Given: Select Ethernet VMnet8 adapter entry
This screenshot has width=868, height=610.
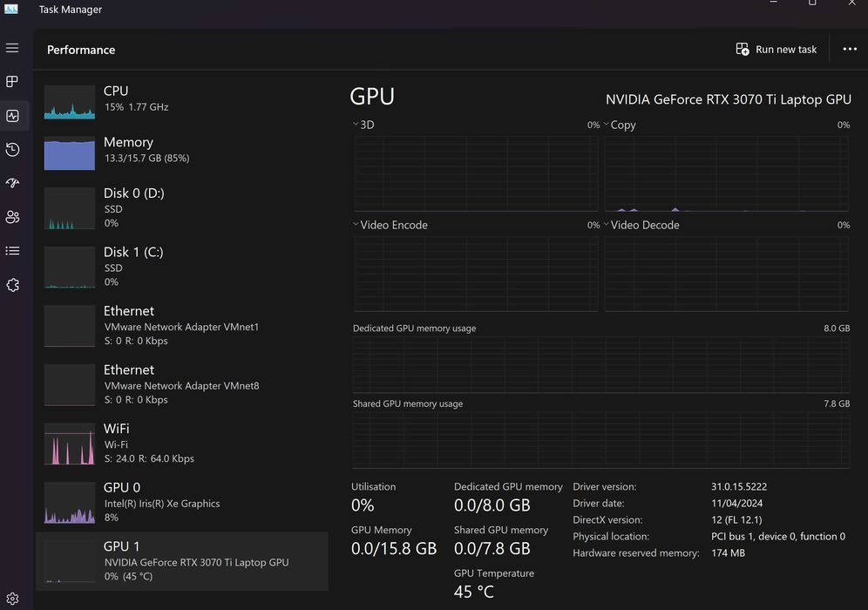Looking at the screenshot, I should [x=182, y=384].
